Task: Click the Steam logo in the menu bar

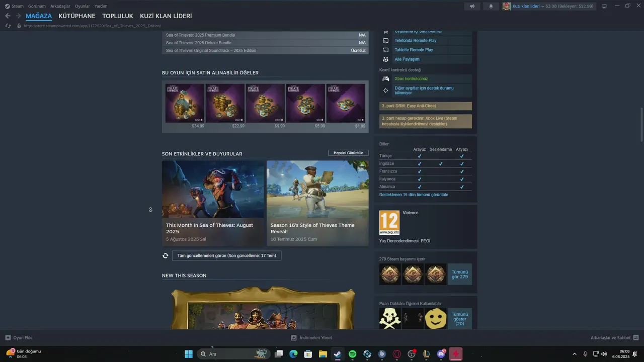Action: point(7,6)
